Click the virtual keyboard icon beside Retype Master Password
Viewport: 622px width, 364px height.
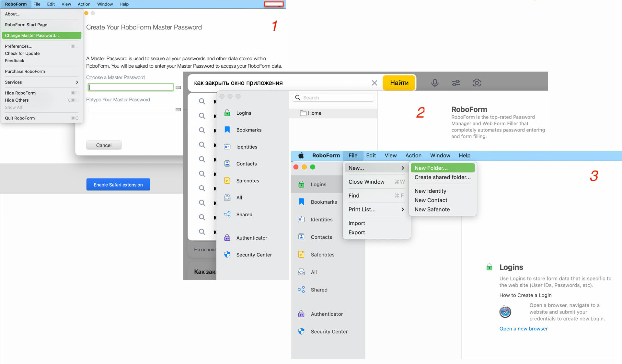[178, 109]
